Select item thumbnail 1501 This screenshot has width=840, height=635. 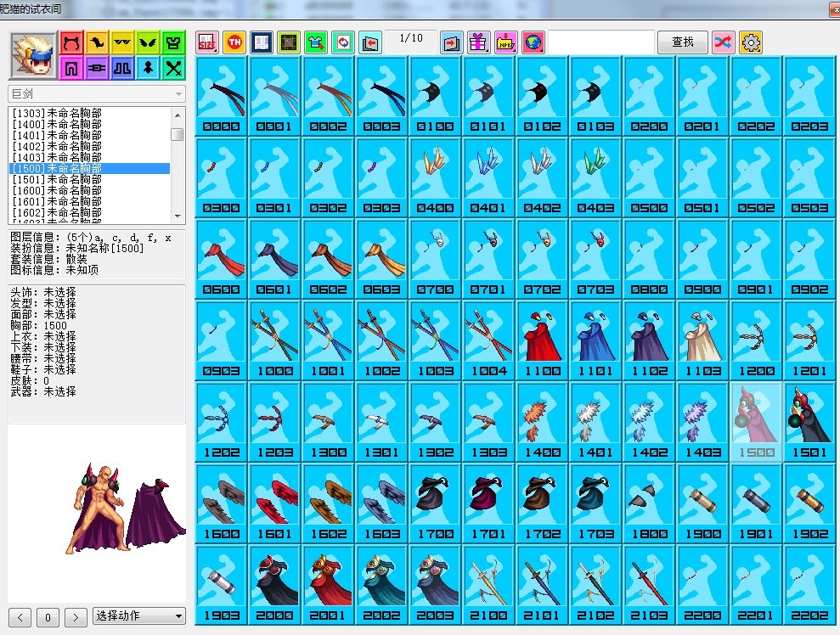[809, 422]
